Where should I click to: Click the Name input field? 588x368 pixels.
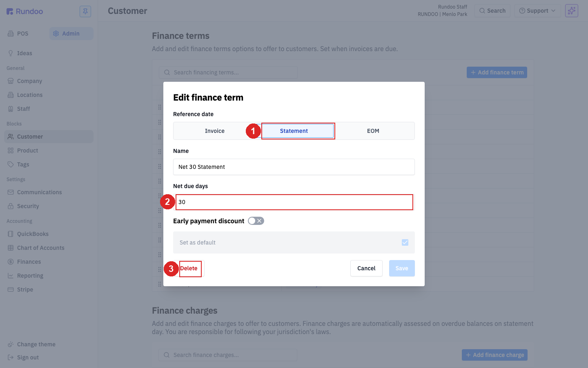pyautogui.click(x=294, y=167)
